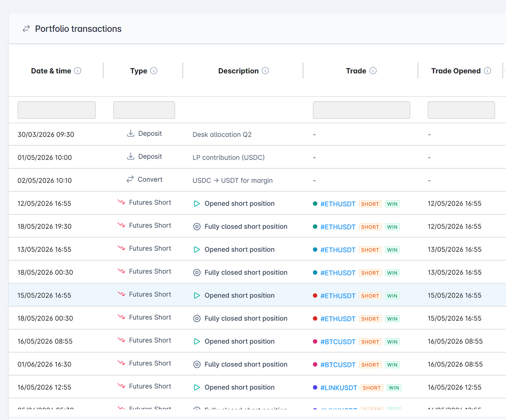506x420 pixels.
Task: Click the SHORT tag on the LINKUSDT row
Action: click(372, 388)
